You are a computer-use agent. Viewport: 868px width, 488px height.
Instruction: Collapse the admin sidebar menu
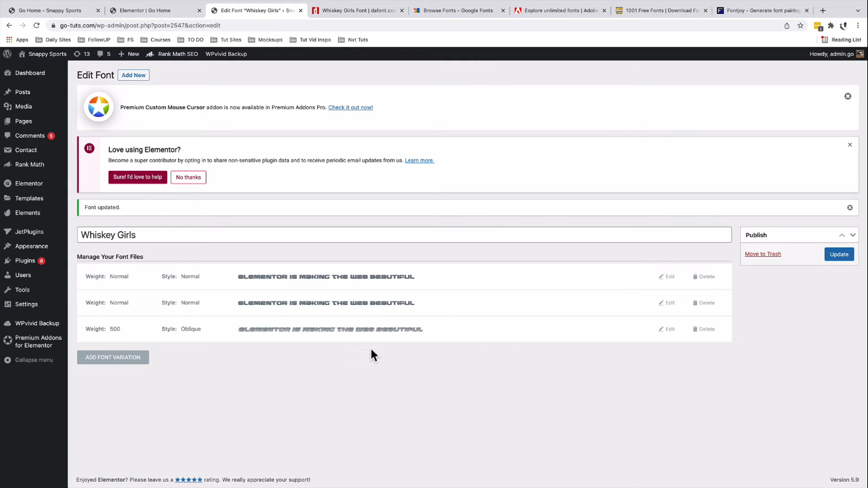click(29, 360)
